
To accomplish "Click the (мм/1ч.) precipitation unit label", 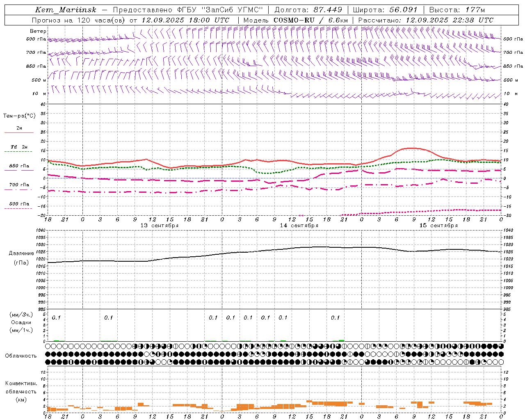I will point(21,330).
